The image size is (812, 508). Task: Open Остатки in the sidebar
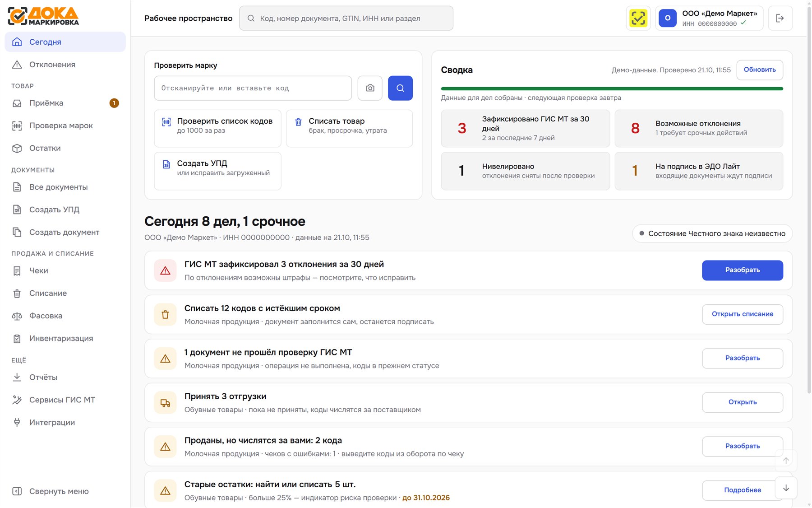(x=65, y=148)
